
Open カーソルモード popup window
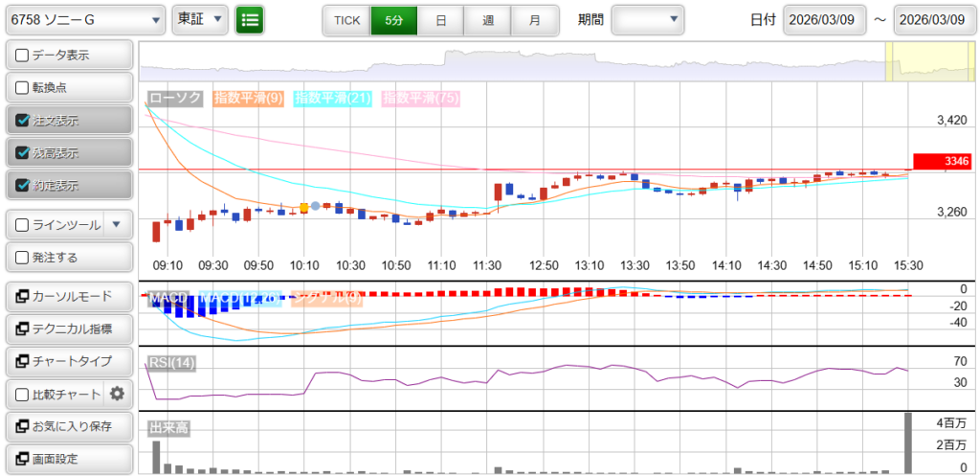click(67, 296)
